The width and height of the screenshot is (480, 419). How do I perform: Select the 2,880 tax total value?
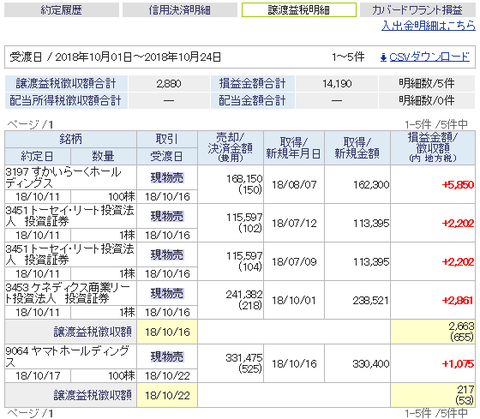click(x=169, y=83)
